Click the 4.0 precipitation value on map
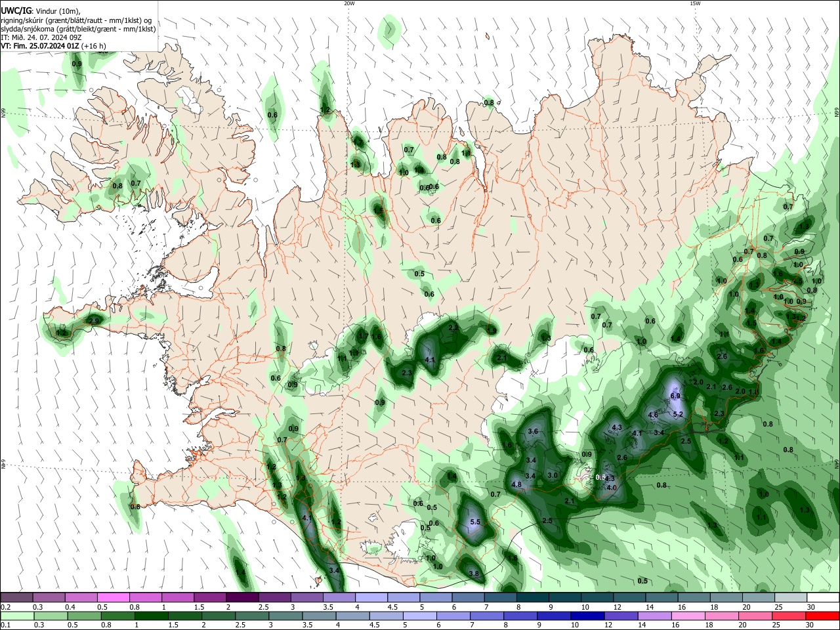Screen dimensions: 840x630 [x=612, y=488]
